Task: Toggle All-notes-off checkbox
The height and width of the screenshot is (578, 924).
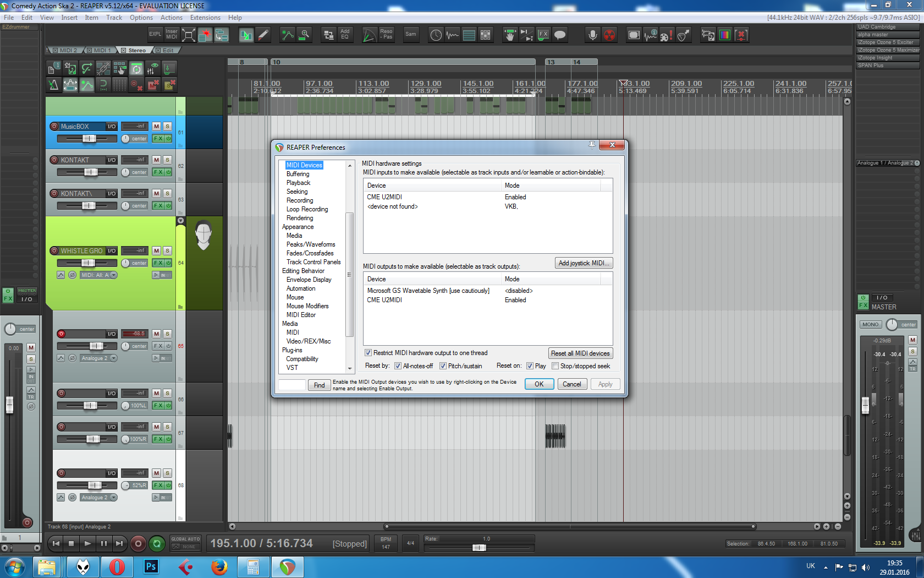Action: click(398, 366)
